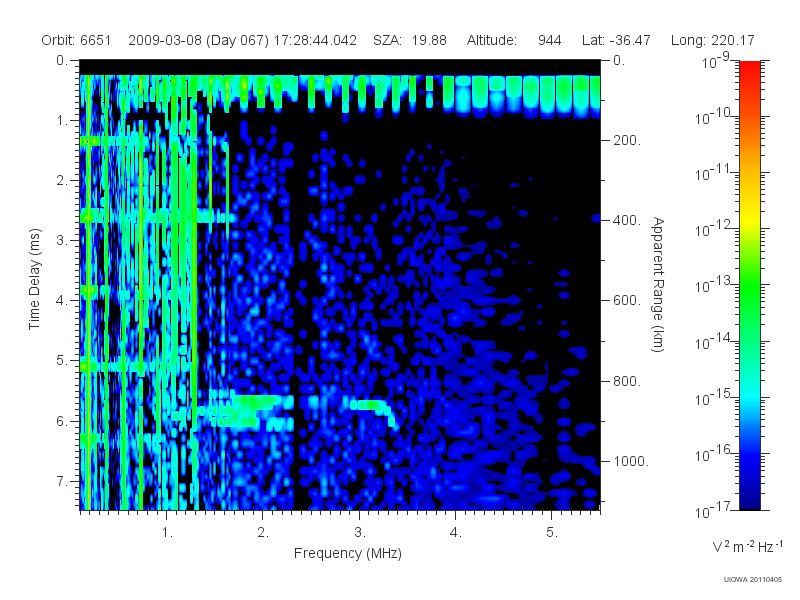Viewport: 800px width, 600px height.
Task: Click the 'Altitude:' label
Action: click(491, 40)
